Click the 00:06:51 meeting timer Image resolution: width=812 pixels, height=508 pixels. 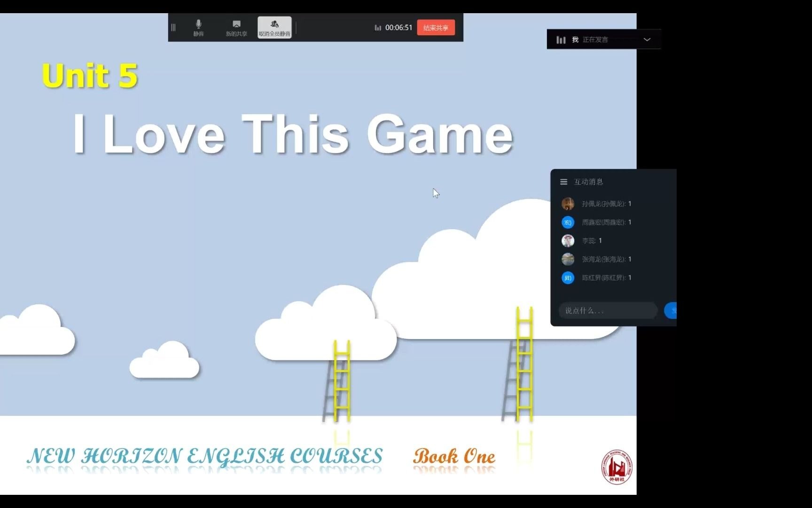click(x=398, y=28)
